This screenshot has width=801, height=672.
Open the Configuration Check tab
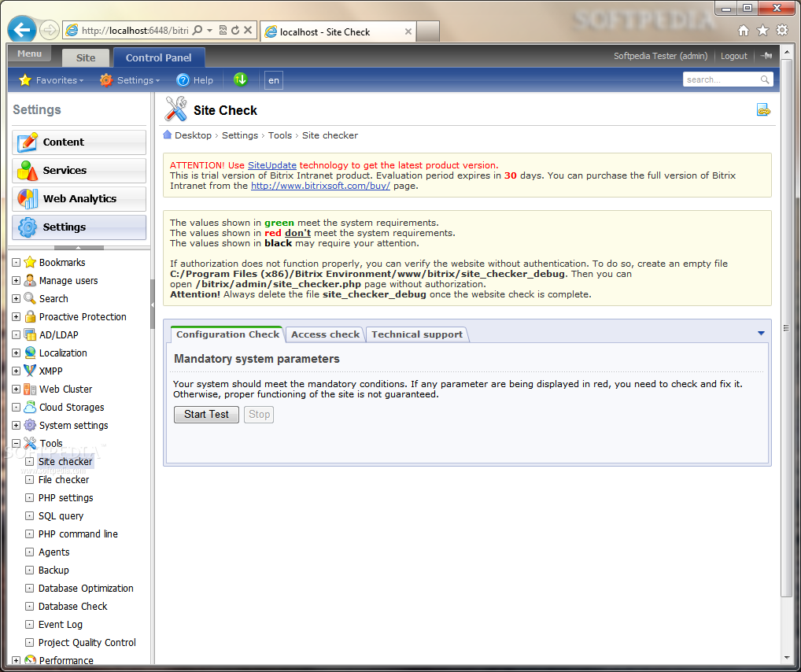coord(227,334)
